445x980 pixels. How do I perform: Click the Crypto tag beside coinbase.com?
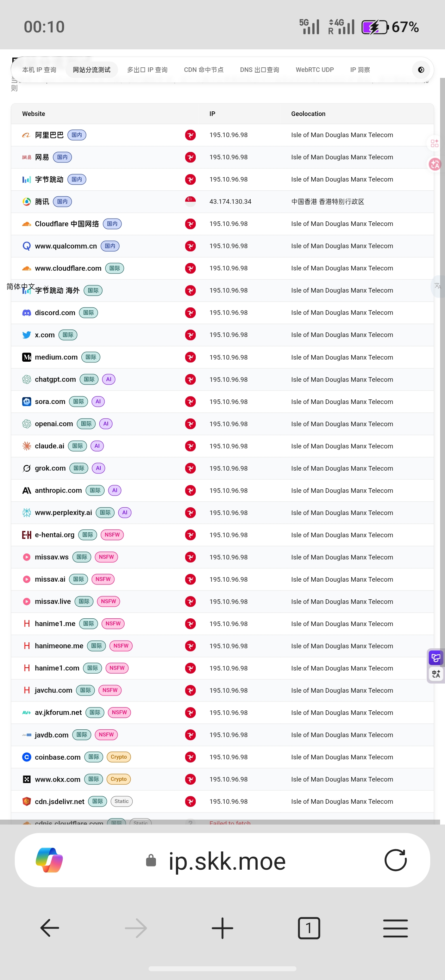(x=119, y=757)
